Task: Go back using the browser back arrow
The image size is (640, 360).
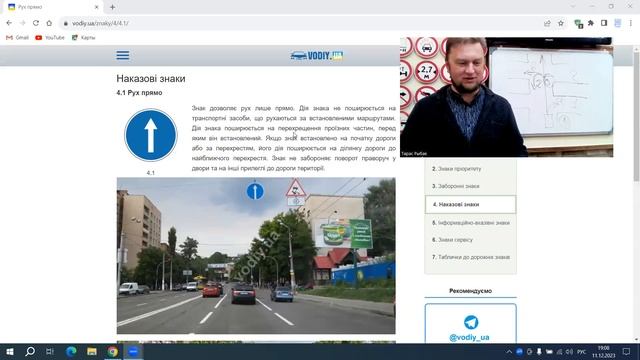Action: click(9, 23)
